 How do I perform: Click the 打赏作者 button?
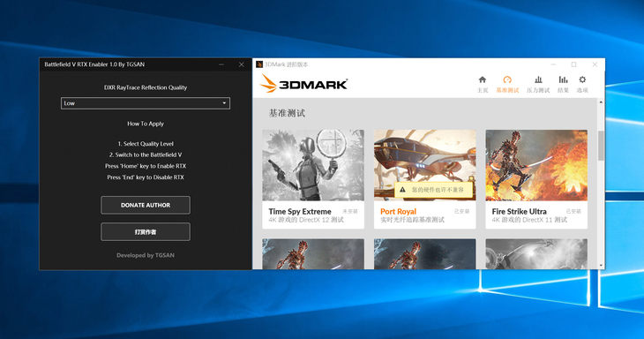point(146,232)
